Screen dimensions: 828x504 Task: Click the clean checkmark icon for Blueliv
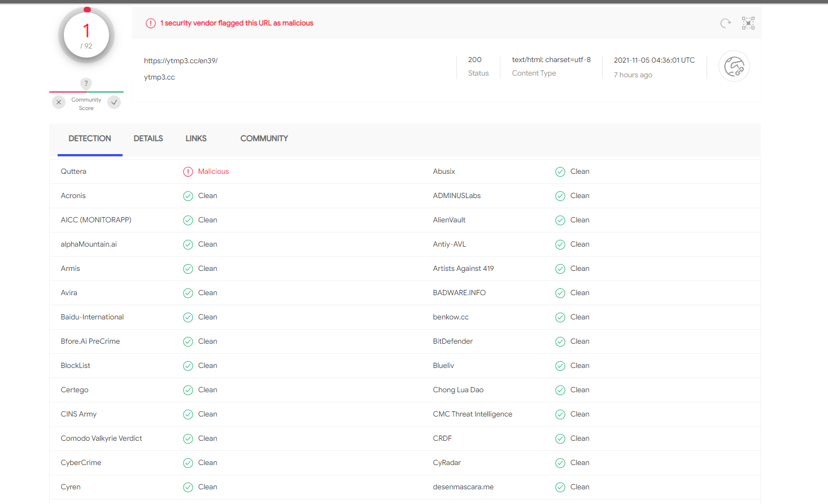coord(560,366)
